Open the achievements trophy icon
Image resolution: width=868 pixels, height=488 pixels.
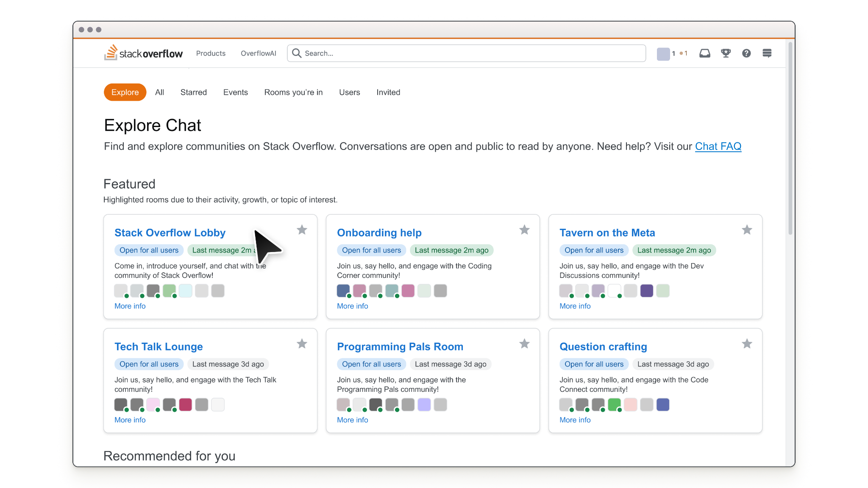pos(726,53)
